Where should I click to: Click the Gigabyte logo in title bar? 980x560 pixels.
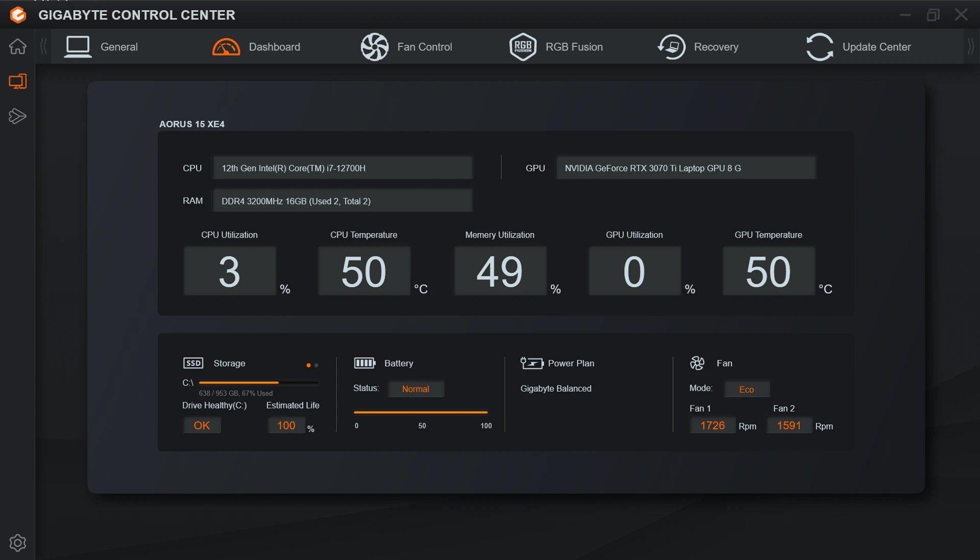click(x=18, y=15)
